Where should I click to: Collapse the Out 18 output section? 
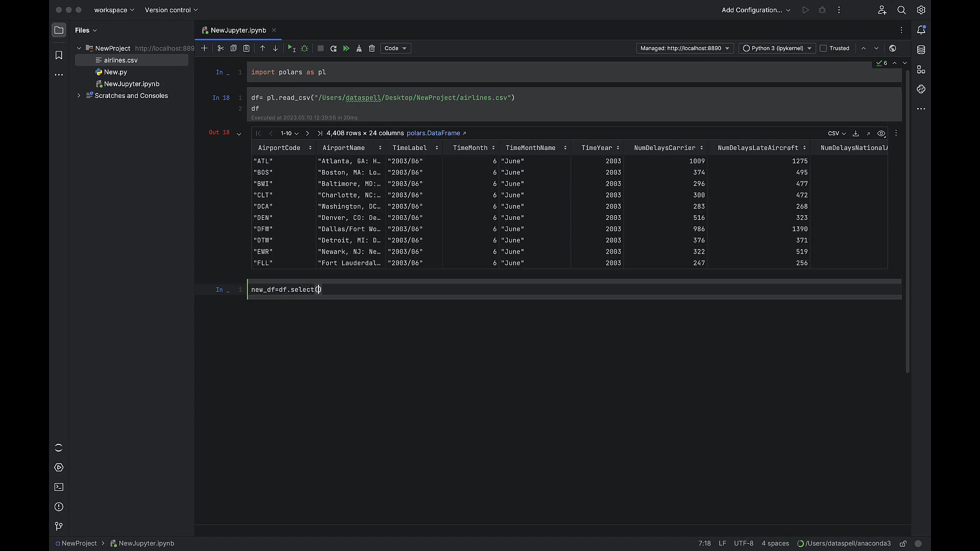239,134
